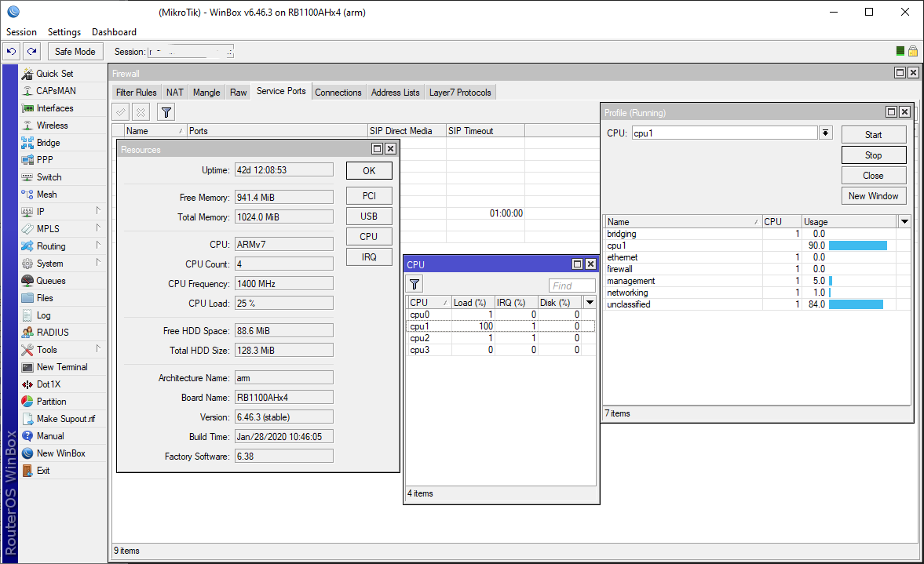This screenshot has width=924, height=564.
Task: Select the management row in Profile
Action: point(758,281)
